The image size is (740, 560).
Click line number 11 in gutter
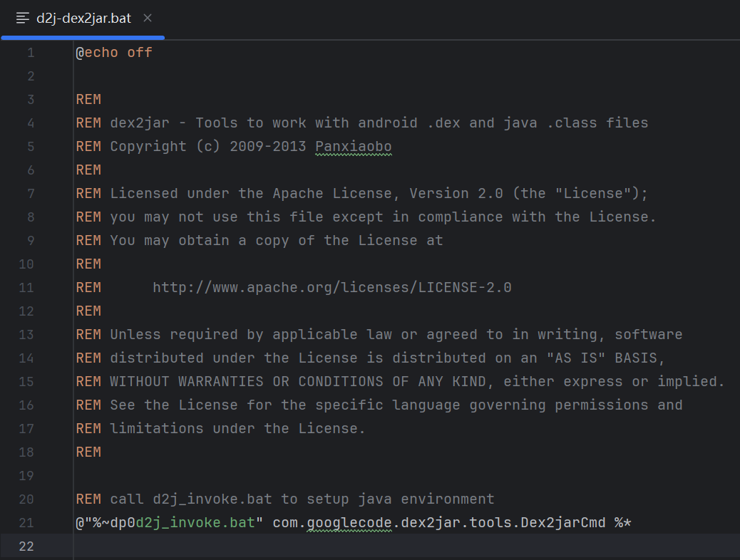pos(26,288)
